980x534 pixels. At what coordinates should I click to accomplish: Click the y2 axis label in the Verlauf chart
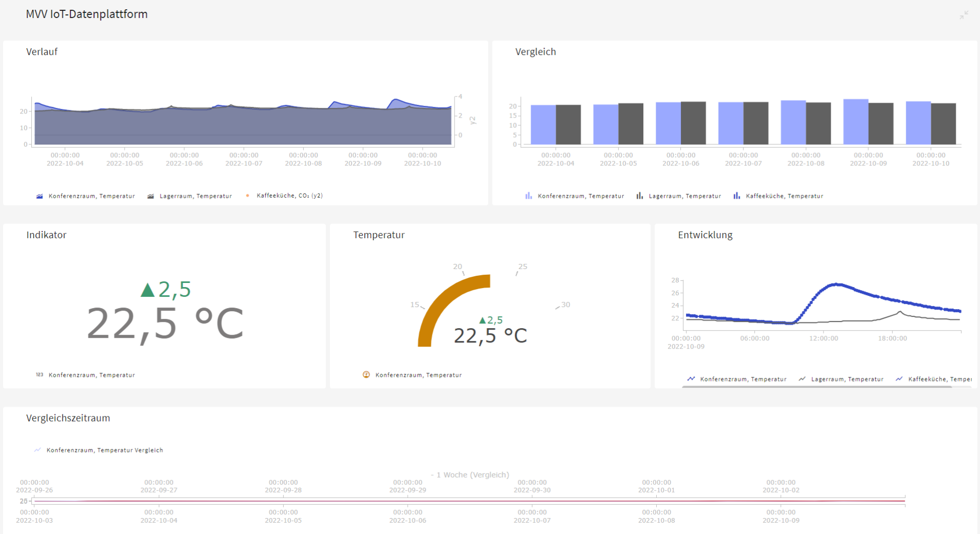(x=473, y=120)
